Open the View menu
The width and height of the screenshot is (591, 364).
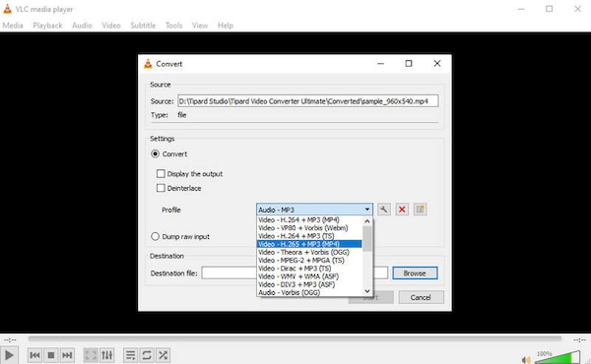(200, 26)
